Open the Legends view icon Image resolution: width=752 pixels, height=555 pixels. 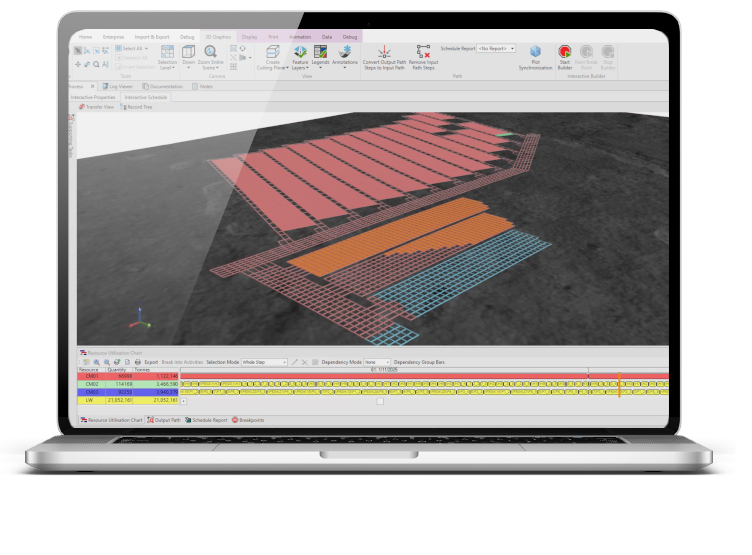pyautogui.click(x=320, y=51)
